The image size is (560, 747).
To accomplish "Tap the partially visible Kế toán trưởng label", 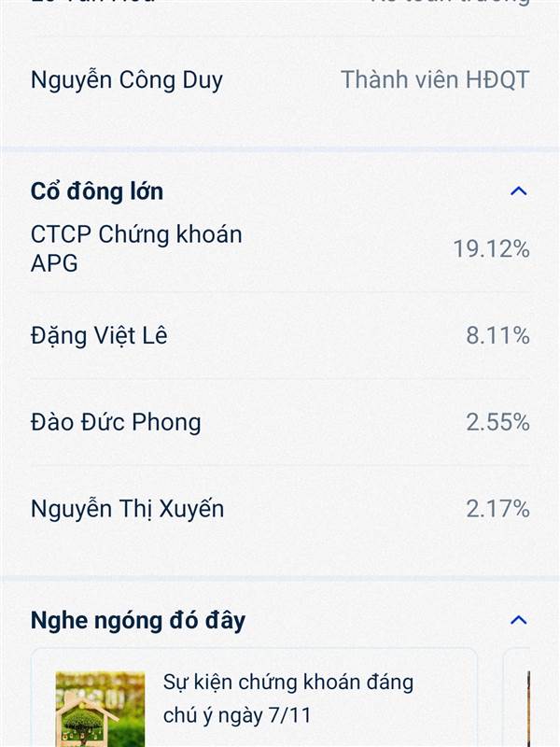I will 450,3.
